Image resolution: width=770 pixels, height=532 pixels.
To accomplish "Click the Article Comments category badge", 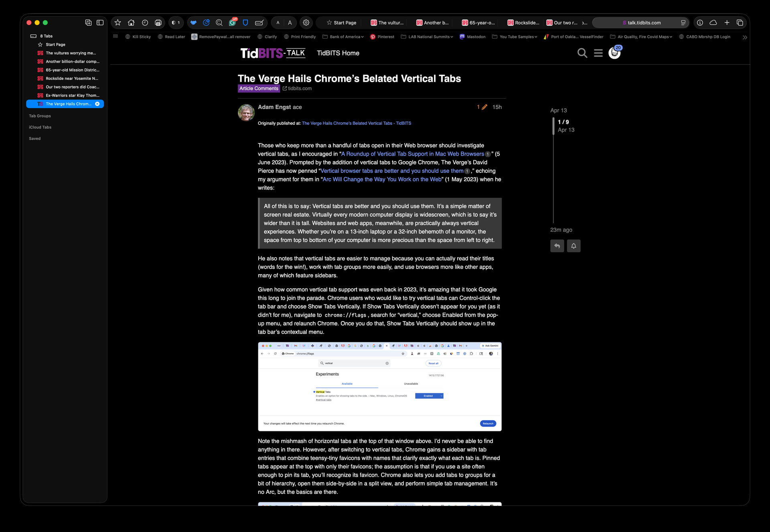I will [259, 89].
